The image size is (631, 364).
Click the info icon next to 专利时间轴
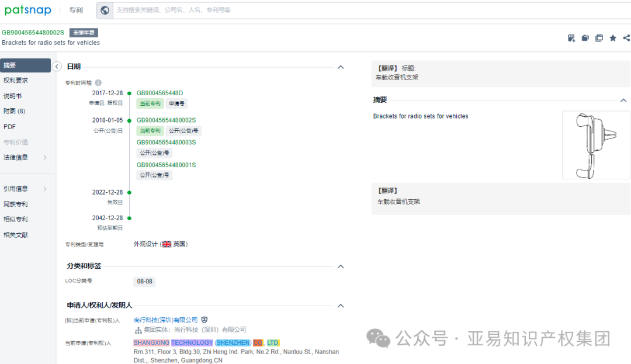tap(98, 82)
